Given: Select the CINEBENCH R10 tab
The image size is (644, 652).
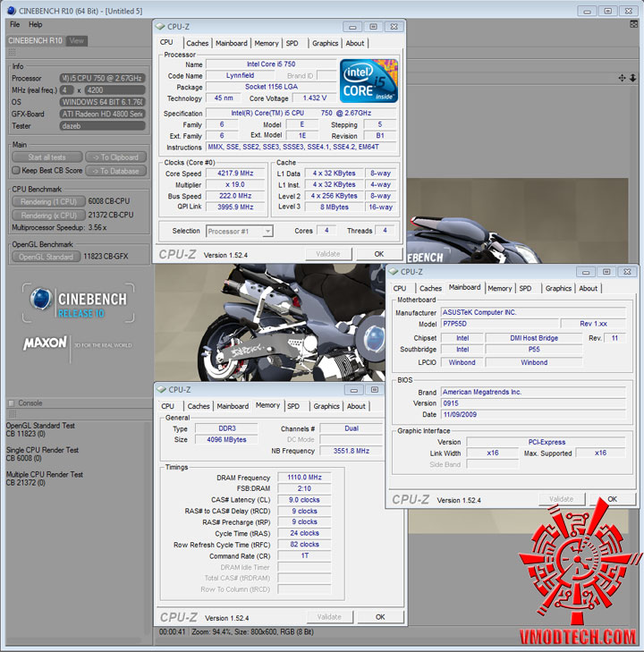Looking at the screenshot, I should (36, 40).
